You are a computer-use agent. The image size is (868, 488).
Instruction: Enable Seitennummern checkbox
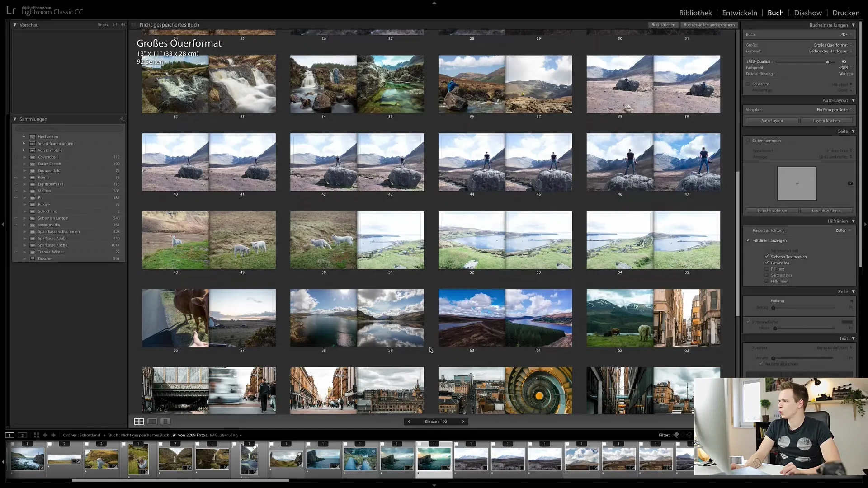(x=748, y=141)
